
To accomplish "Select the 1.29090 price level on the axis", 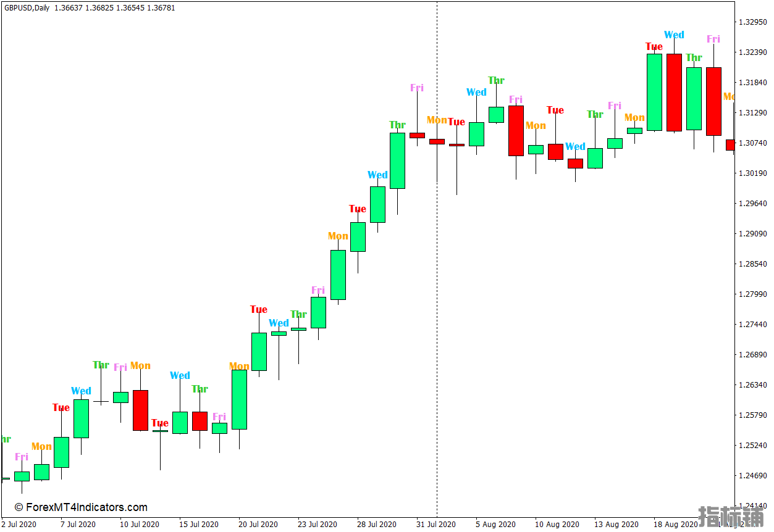I will pos(752,234).
